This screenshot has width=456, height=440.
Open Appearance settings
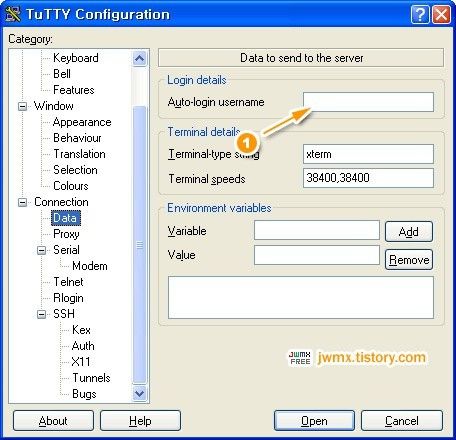point(82,122)
